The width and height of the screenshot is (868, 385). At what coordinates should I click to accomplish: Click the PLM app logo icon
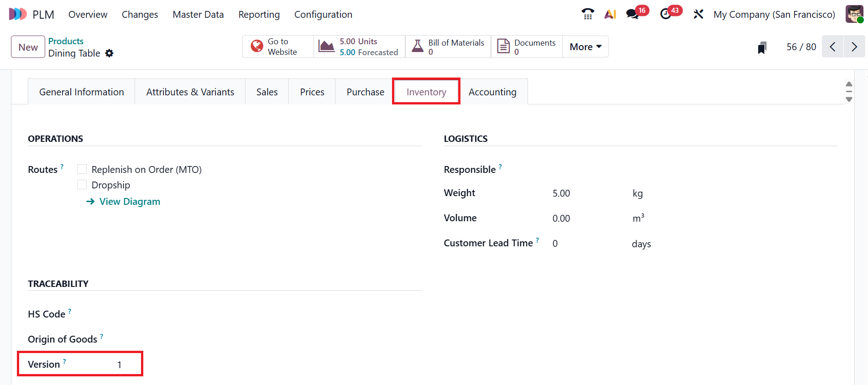pyautogui.click(x=18, y=14)
